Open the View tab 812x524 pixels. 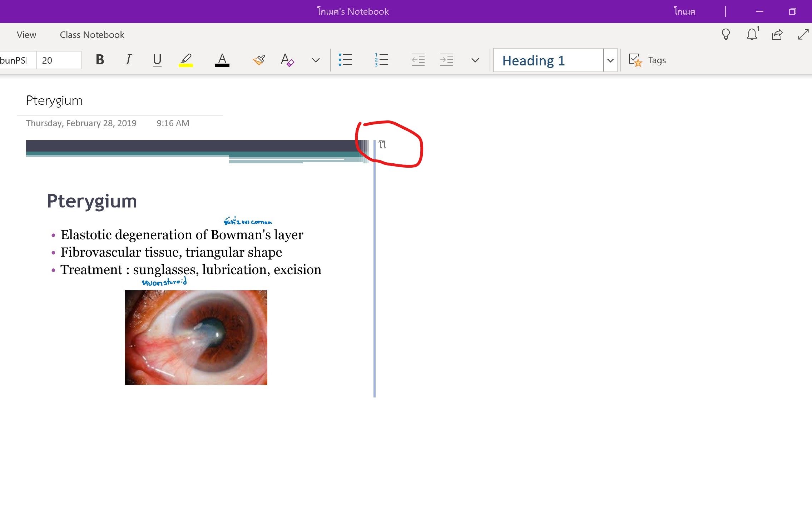coord(26,35)
